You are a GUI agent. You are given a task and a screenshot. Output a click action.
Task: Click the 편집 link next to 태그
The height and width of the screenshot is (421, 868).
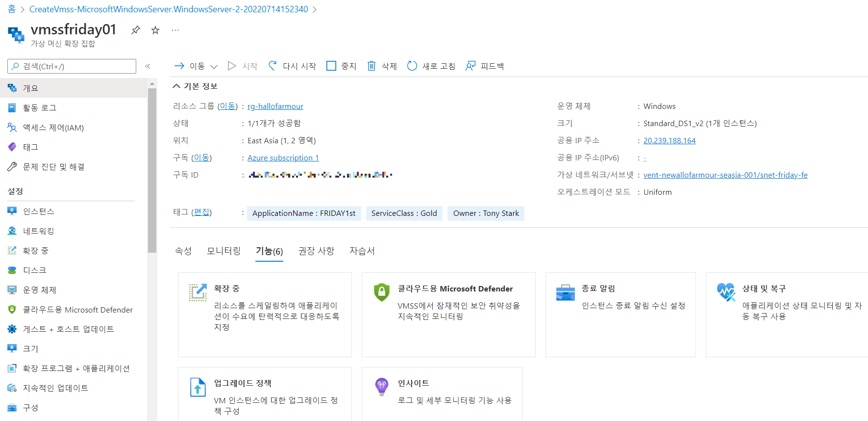(201, 212)
